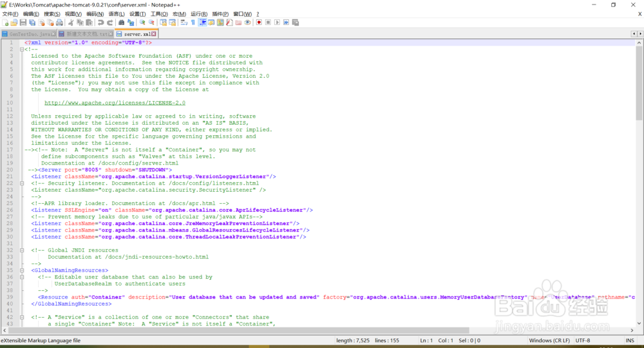The height and width of the screenshot is (348, 644).
Task: Open the User Defined Language icon
Action: tap(211, 23)
